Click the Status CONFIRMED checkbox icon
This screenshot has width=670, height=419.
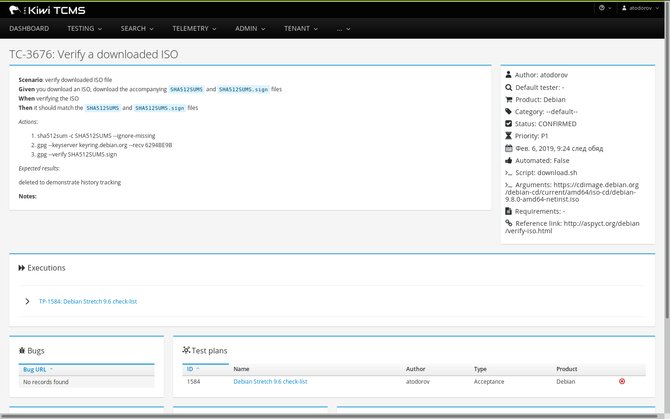[508, 123]
